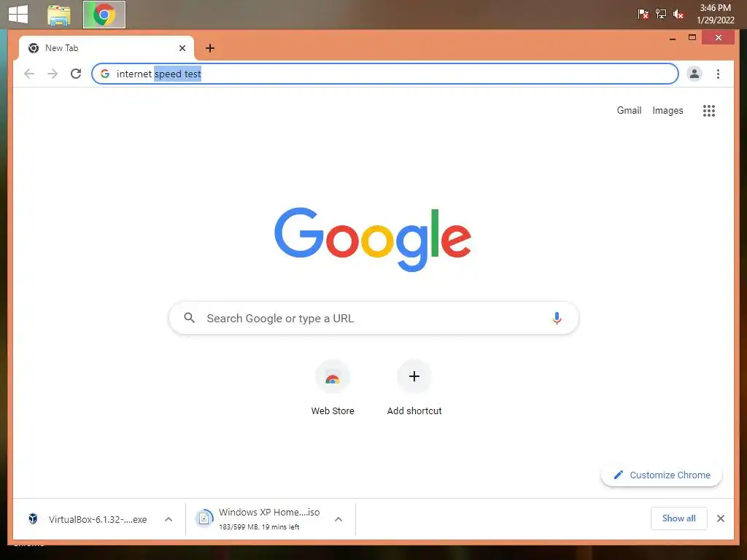Open the Google apps grid
The width and height of the screenshot is (747, 560).
709,111
